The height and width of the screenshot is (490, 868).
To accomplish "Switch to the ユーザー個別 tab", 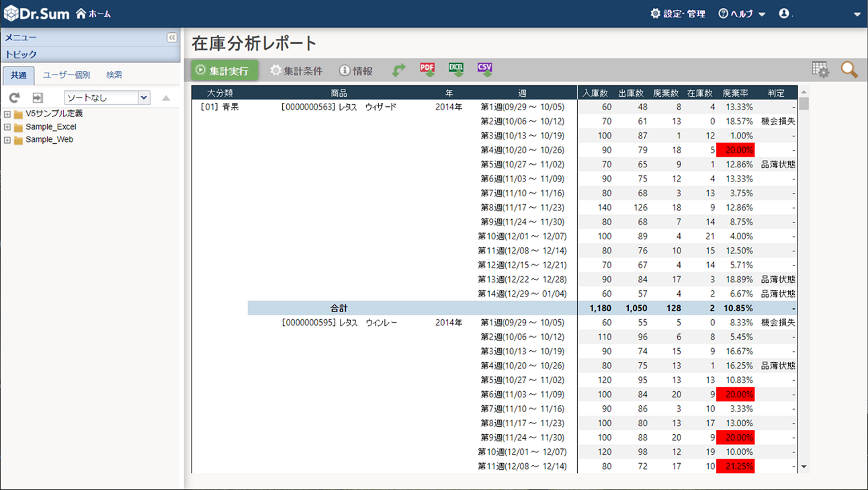I will point(67,75).
